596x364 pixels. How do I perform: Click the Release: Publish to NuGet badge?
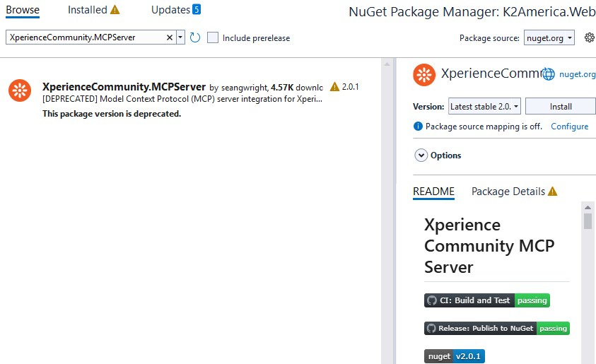(x=497, y=328)
